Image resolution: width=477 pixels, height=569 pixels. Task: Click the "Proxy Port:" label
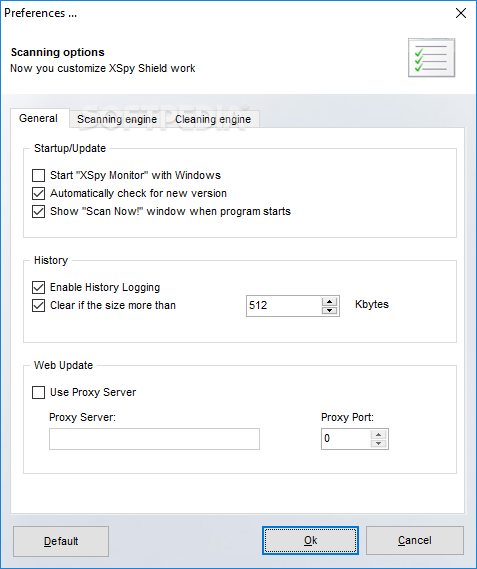347,417
